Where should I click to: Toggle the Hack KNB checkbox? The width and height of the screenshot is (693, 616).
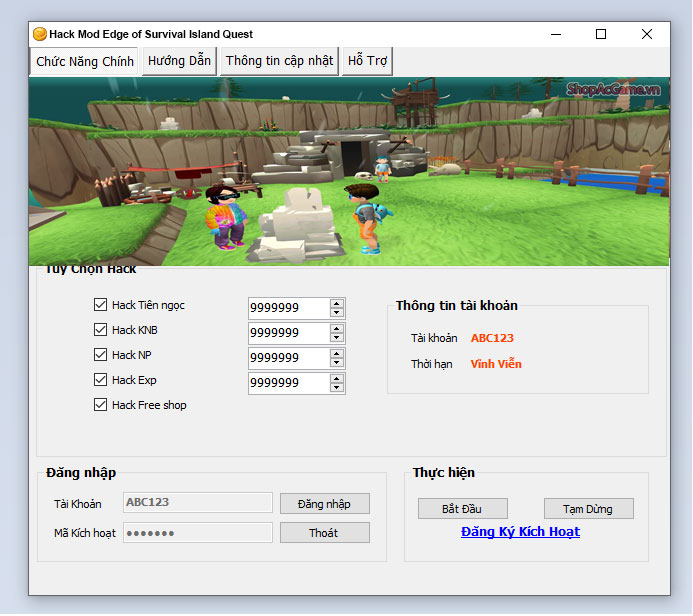(x=100, y=330)
